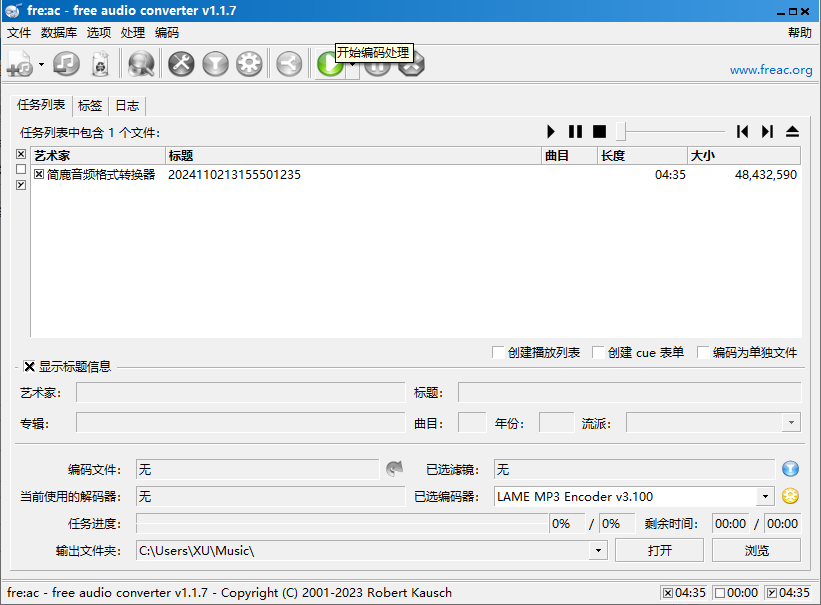The width and height of the screenshot is (821, 605).
Task: Stop the encoding process
Action: 409,63
